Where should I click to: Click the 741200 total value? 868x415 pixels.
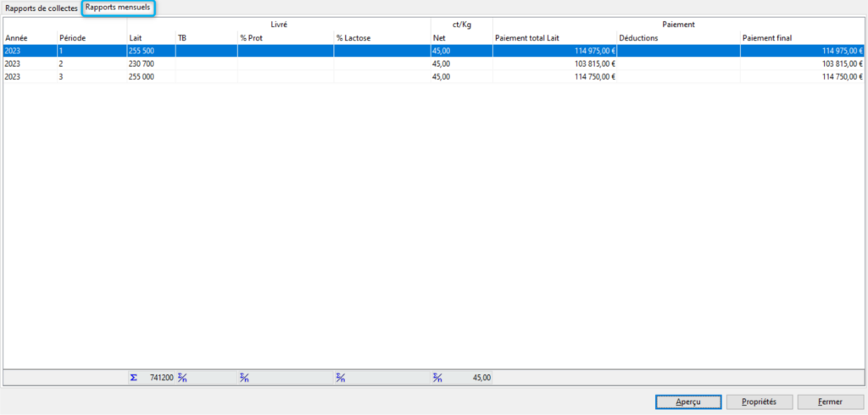click(x=161, y=378)
